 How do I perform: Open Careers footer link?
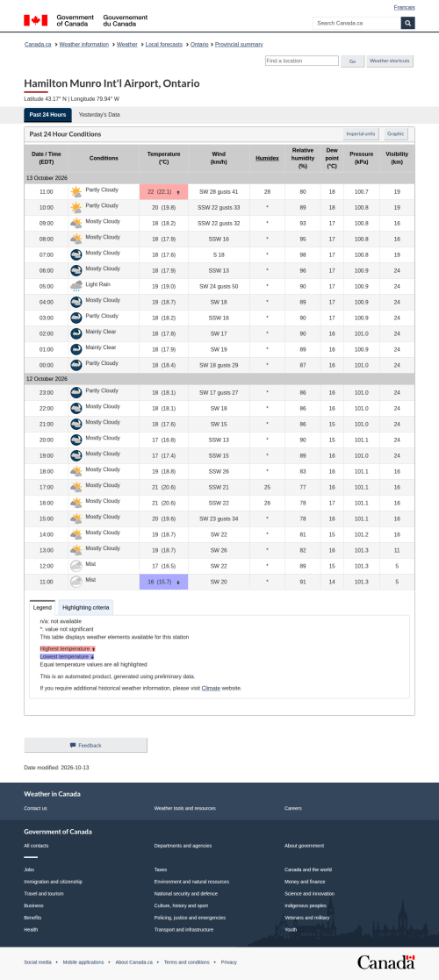click(x=292, y=808)
